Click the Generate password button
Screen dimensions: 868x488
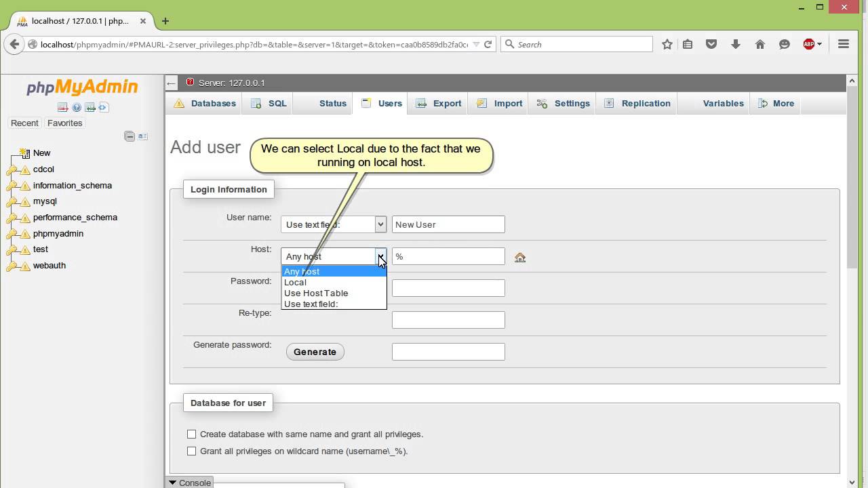click(x=315, y=352)
